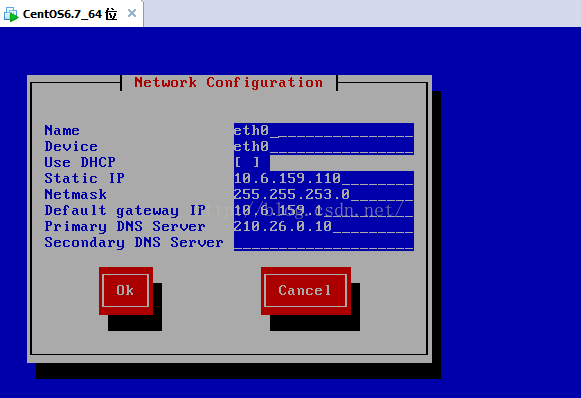Viewport: 581px width, 398px height.
Task: Click the Device label
Action: click(x=71, y=146)
